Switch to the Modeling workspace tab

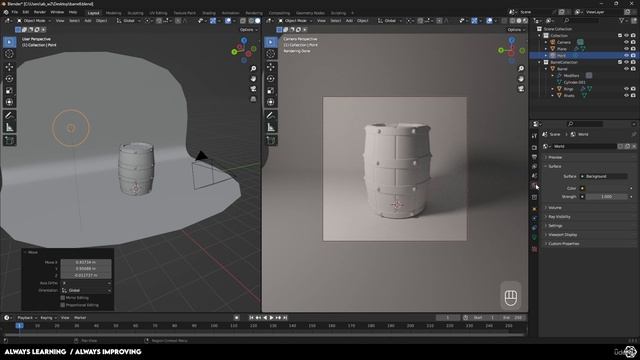pos(113,13)
